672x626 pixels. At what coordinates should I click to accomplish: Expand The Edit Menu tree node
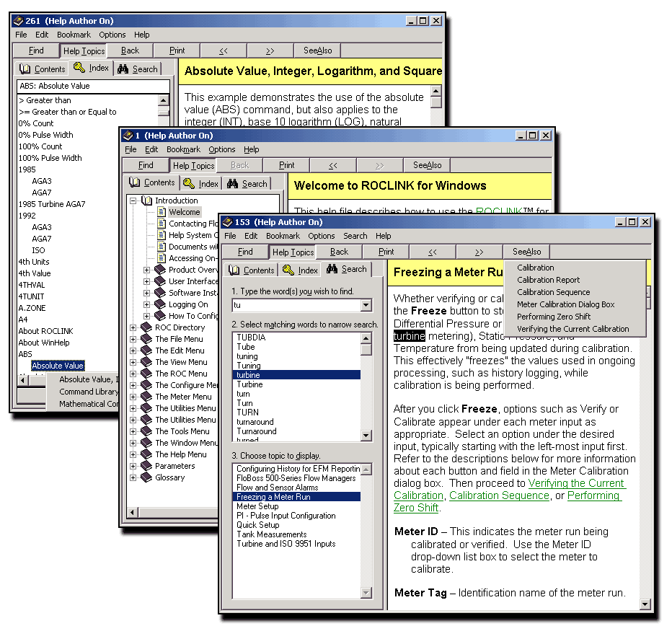click(x=133, y=351)
